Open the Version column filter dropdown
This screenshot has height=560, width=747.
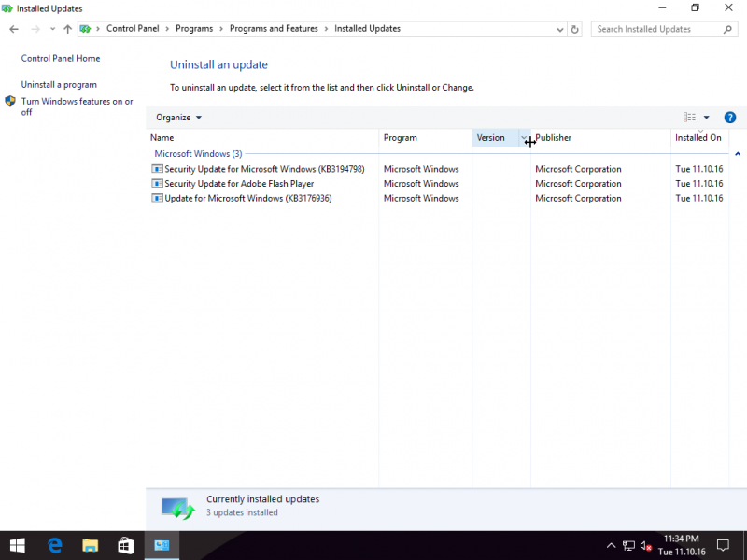524,138
